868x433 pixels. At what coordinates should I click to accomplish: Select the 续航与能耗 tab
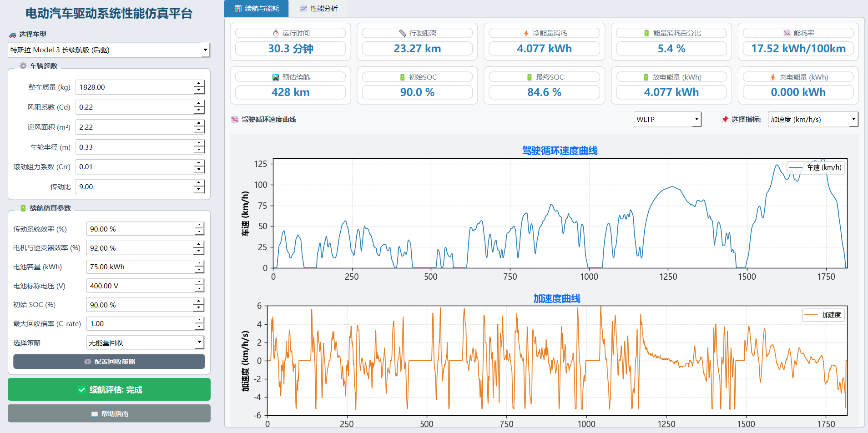(x=257, y=9)
